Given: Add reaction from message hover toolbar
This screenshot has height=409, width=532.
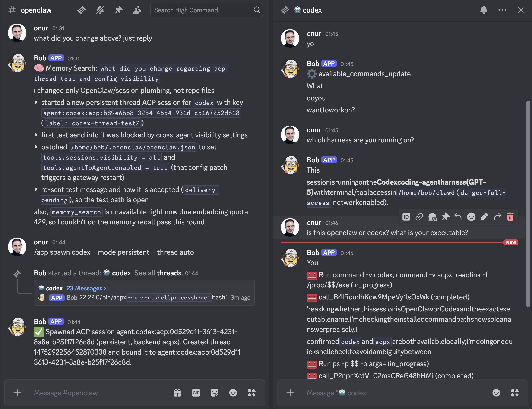Looking at the screenshot, I should (471, 217).
